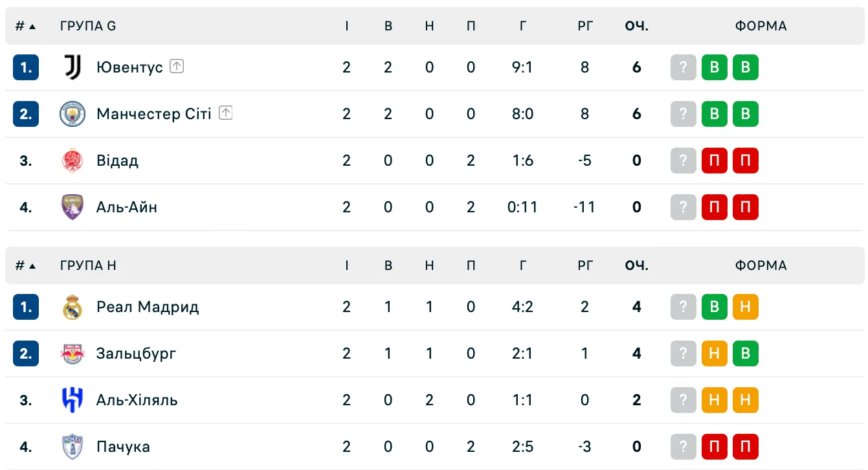Click the Juventus club logo
The height and width of the screenshot is (470, 868).
(72, 67)
